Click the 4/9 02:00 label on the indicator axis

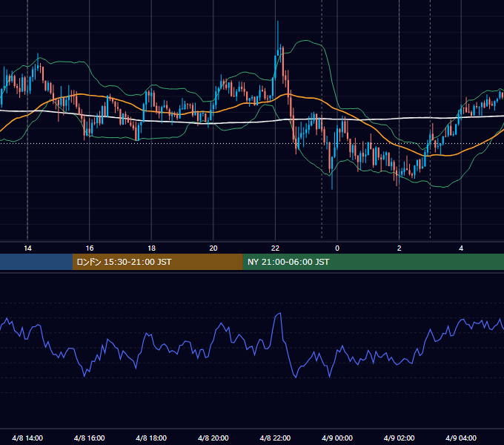point(399,438)
